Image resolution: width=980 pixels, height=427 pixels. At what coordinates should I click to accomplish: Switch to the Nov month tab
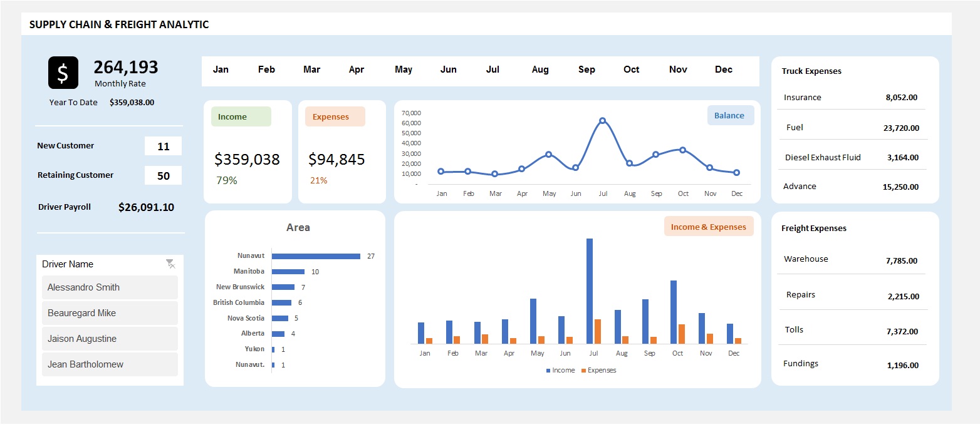pyautogui.click(x=678, y=69)
